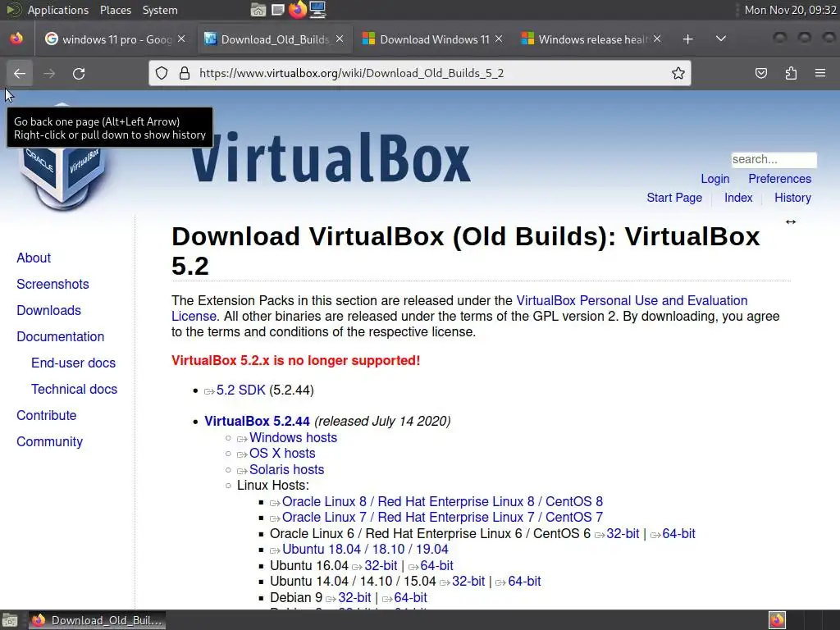Open the Login link
Screen dimensions: 840x630
pos(715,179)
